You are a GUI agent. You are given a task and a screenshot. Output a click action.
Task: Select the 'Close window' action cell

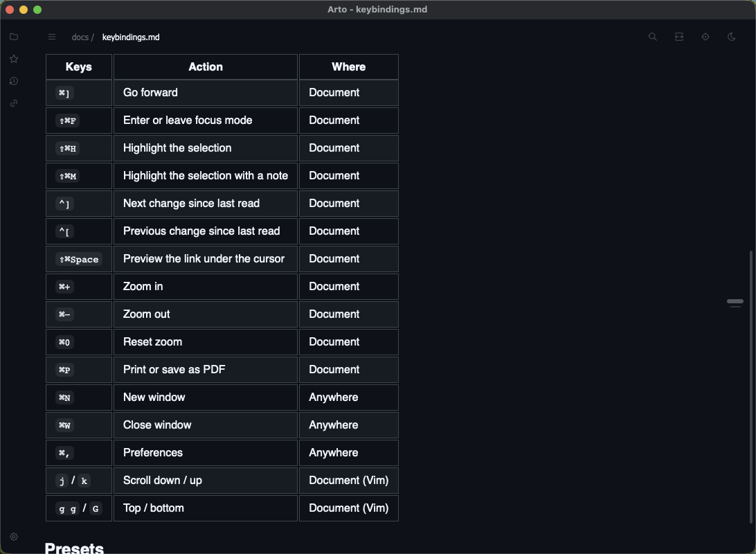pyautogui.click(x=206, y=425)
